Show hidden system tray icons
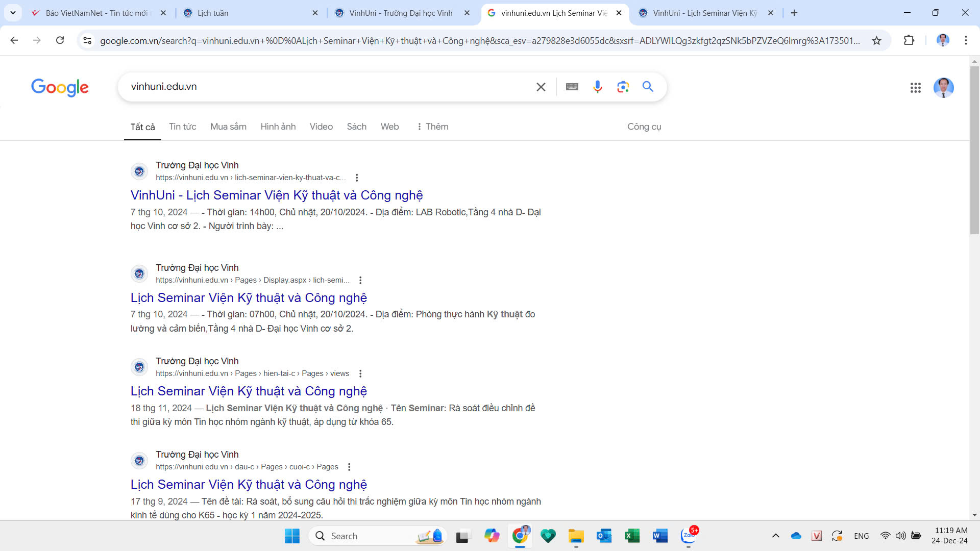 coord(776,536)
